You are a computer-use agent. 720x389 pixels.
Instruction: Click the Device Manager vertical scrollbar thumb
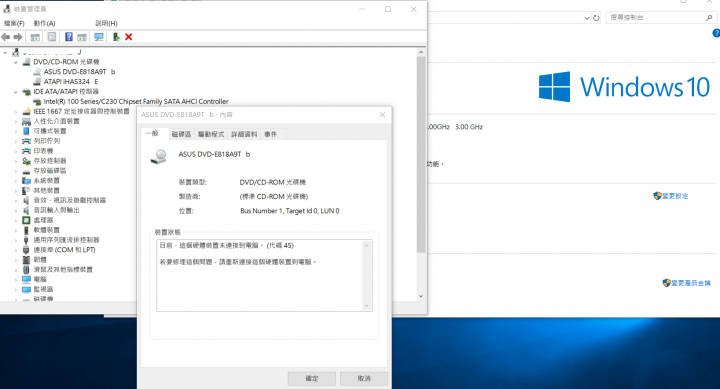421,155
